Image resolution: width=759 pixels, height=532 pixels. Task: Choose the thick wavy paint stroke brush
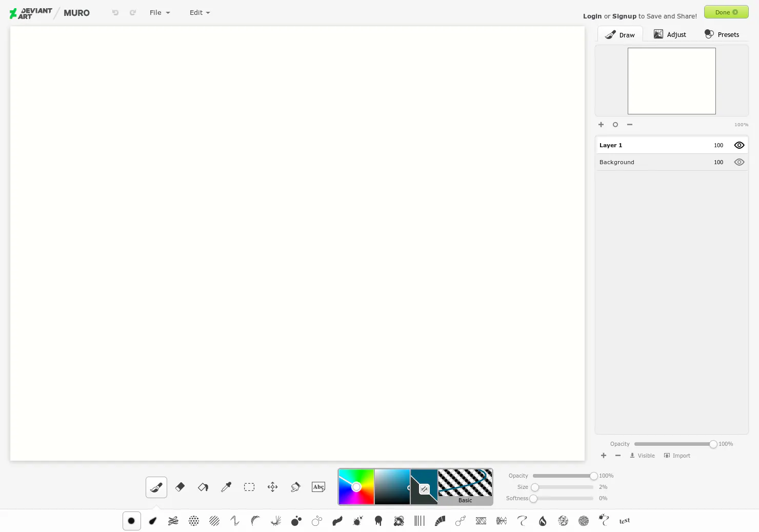tap(337, 521)
